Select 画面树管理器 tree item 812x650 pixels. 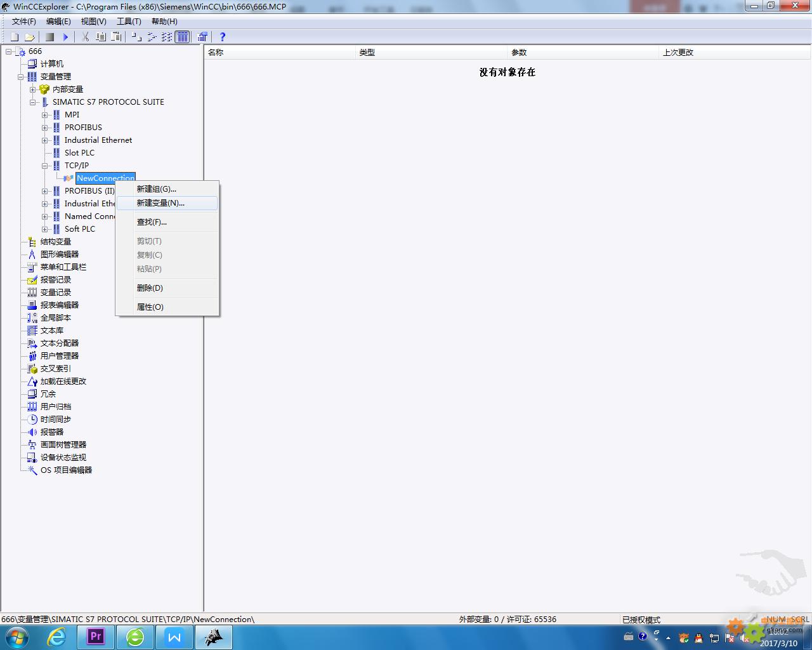tap(63, 445)
